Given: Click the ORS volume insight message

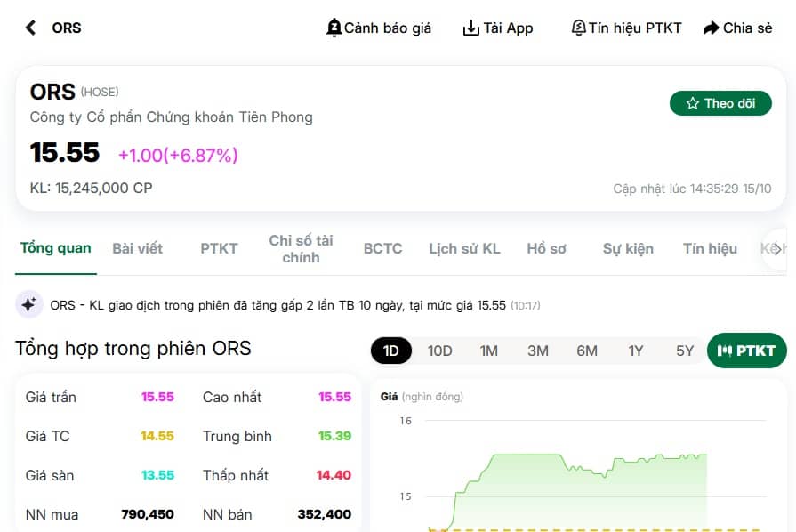Looking at the screenshot, I should tap(295, 305).
